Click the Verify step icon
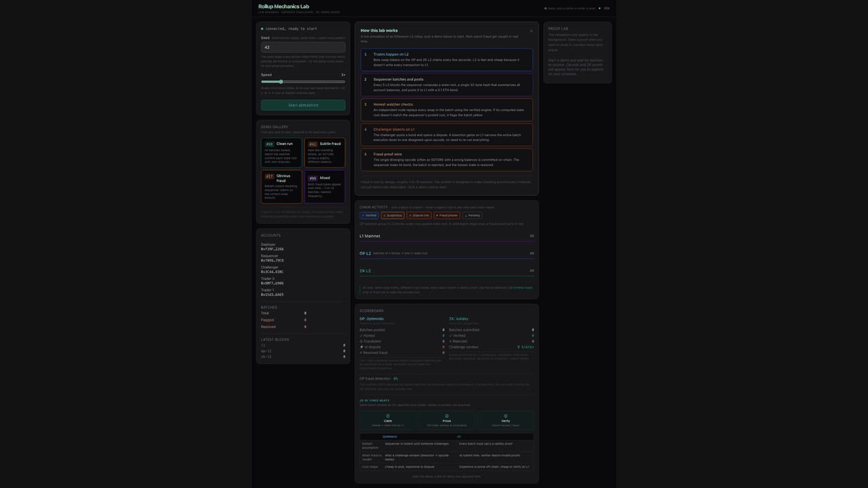The image size is (868, 488). [505, 416]
